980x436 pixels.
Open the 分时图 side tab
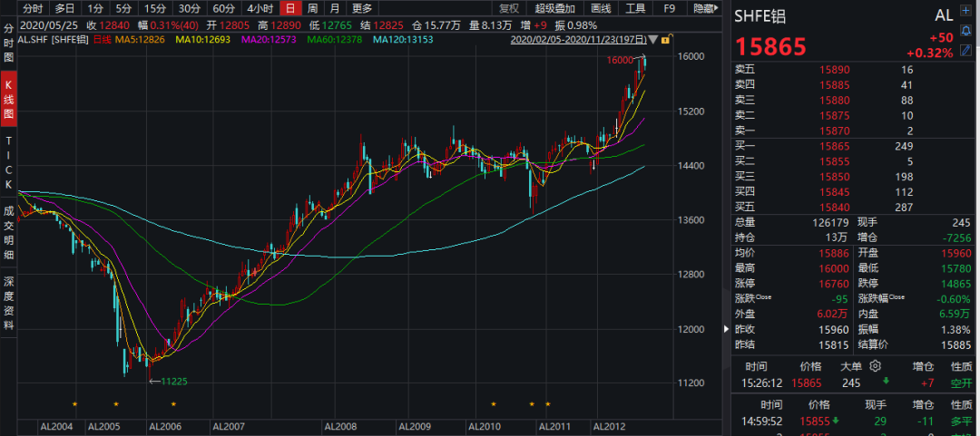tap(9, 44)
